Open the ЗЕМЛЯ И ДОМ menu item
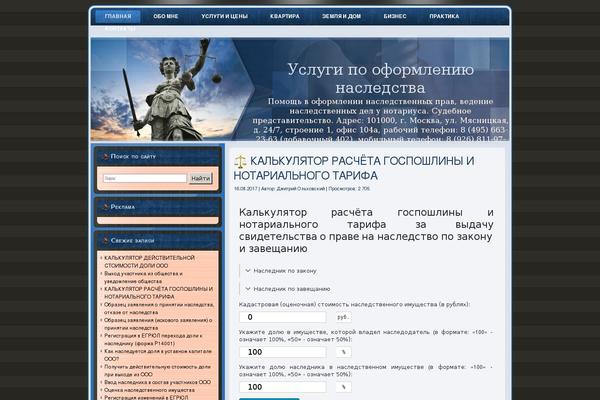Screen dimensions: 600x400 coord(341,16)
